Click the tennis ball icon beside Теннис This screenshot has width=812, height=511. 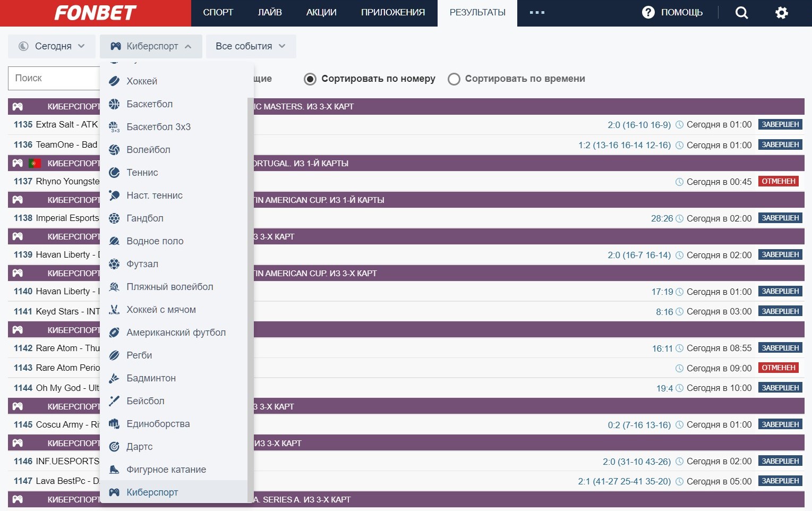[x=114, y=173]
